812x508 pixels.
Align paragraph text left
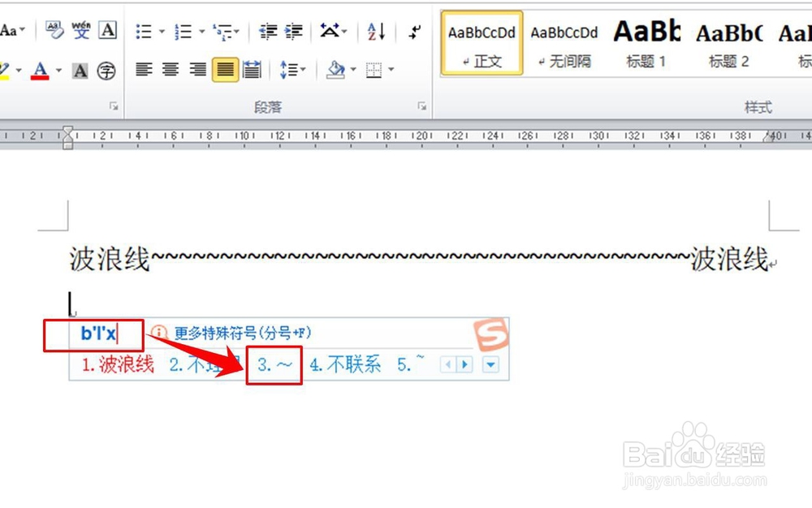(x=144, y=69)
